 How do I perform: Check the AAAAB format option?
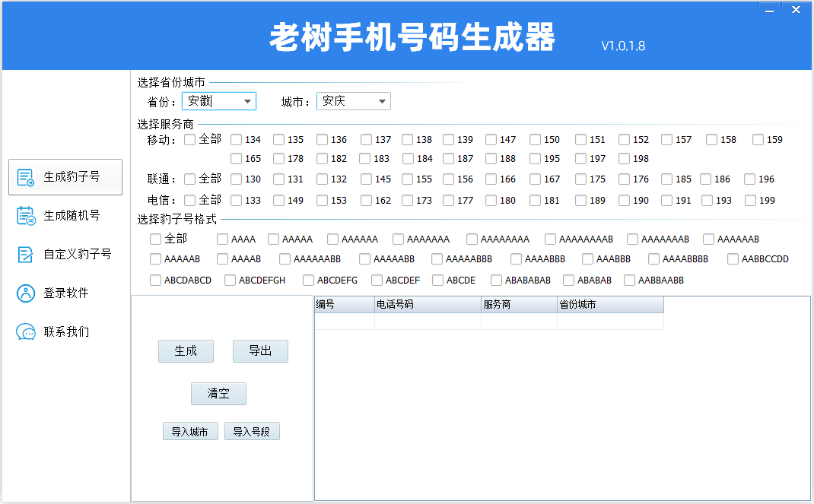tap(222, 258)
